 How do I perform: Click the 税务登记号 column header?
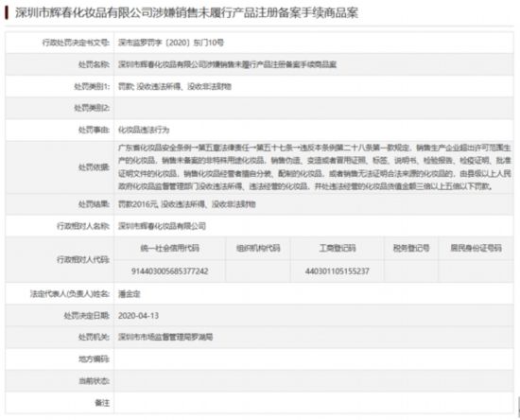pyautogui.click(x=411, y=248)
